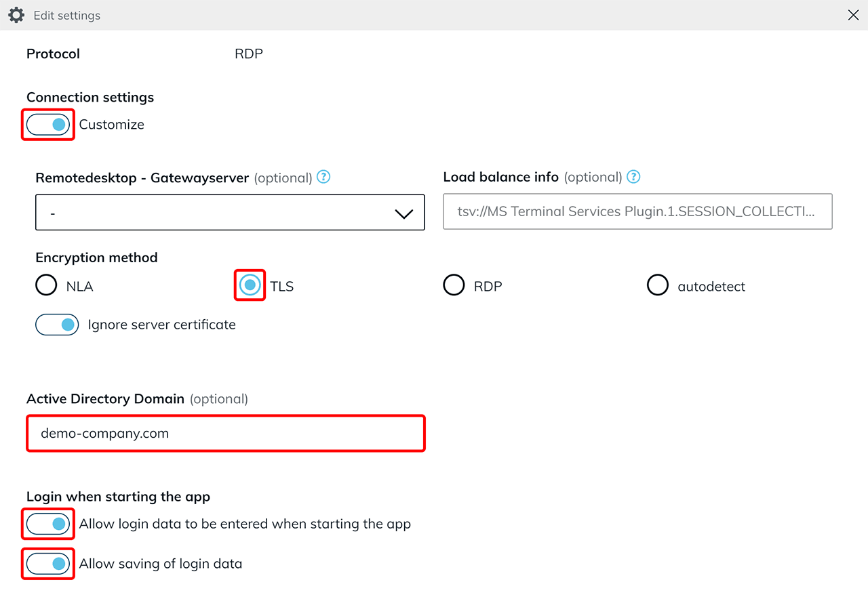Click the settings gear icon
868x599 pixels.
click(16, 15)
